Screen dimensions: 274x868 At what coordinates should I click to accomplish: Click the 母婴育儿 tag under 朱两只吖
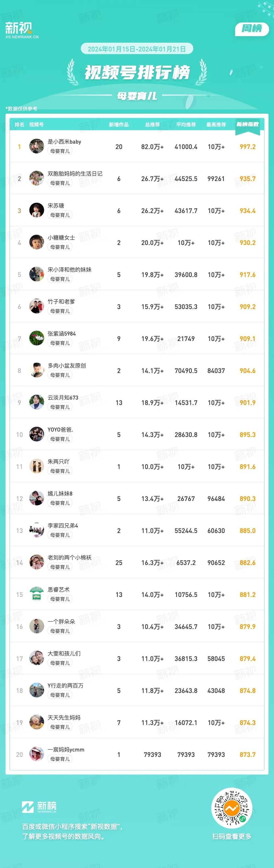(x=60, y=471)
